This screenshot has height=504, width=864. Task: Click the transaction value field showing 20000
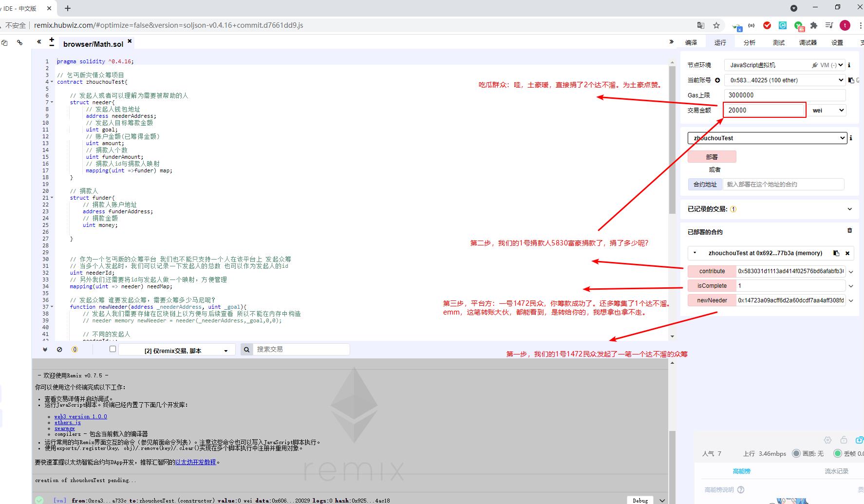tap(764, 110)
